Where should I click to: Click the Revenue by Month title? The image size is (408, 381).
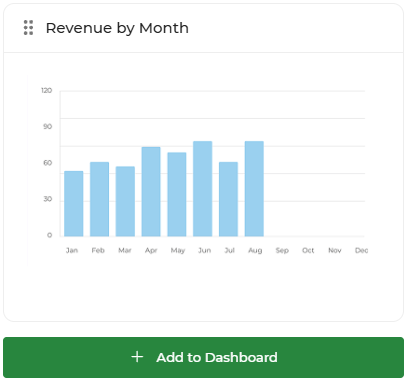(117, 28)
